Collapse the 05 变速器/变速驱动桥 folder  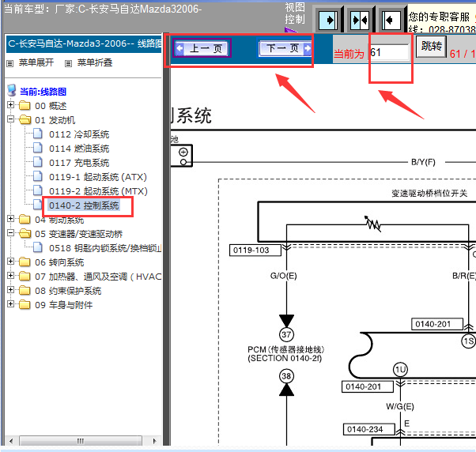(10, 233)
